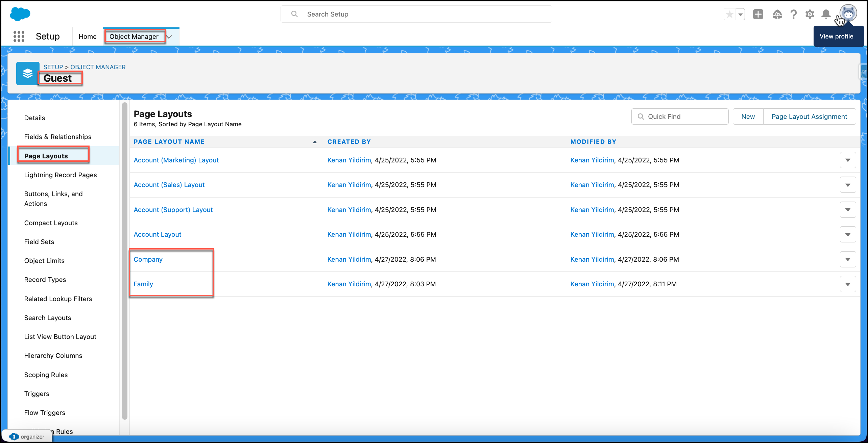Open Account (Marketing) Layout link
The width and height of the screenshot is (868, 443).
pos(176,160)
